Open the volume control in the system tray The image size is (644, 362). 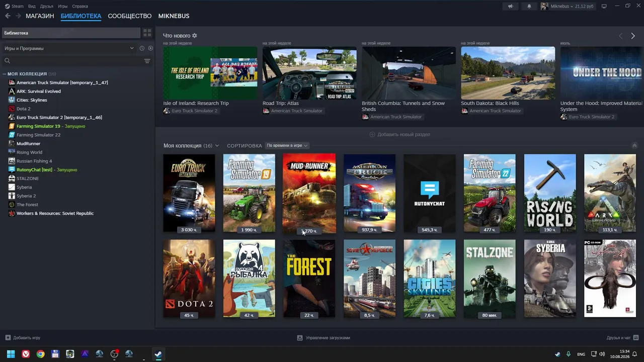coord(602,354)
